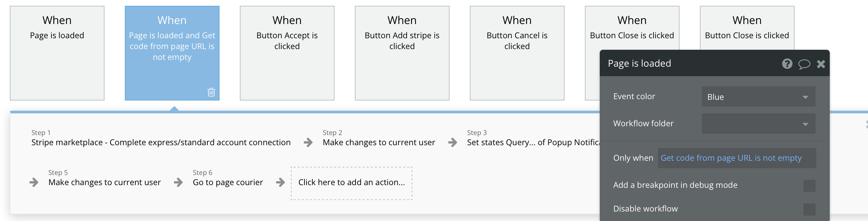Viewport: 868px width, 221px height.
Task: Open the comment bubble icon in panel
Action: coord(804,64)
